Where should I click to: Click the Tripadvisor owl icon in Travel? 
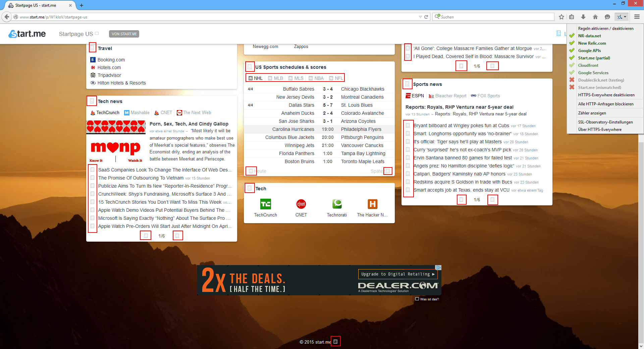coord(93,75)
